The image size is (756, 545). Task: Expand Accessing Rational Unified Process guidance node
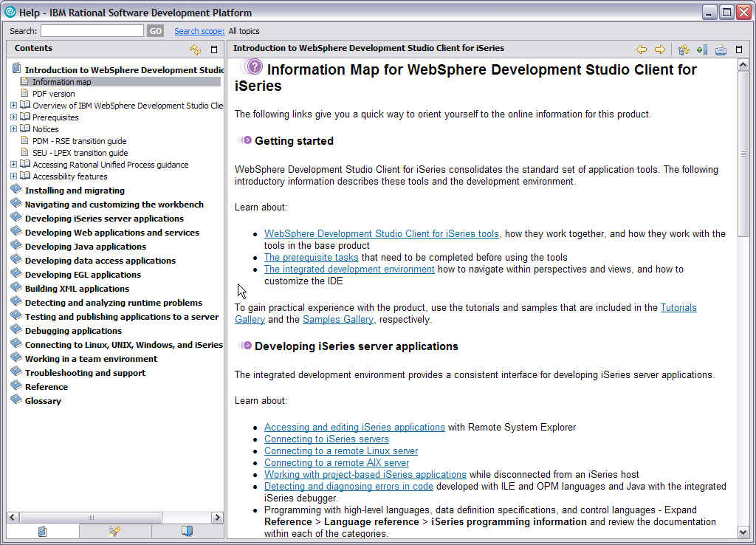[x=13, y=165]
